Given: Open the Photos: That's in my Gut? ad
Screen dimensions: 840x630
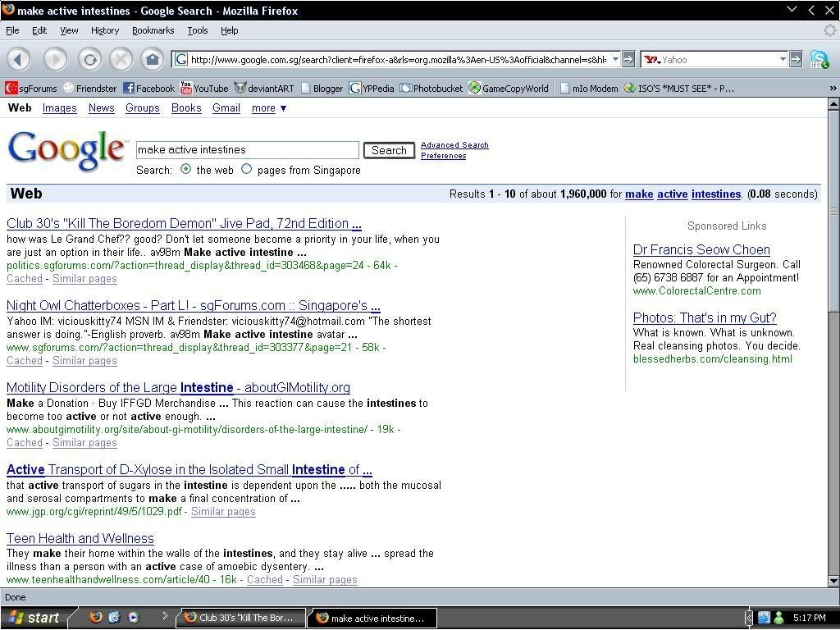Looking at the screenshot, I should coord(705,317).
